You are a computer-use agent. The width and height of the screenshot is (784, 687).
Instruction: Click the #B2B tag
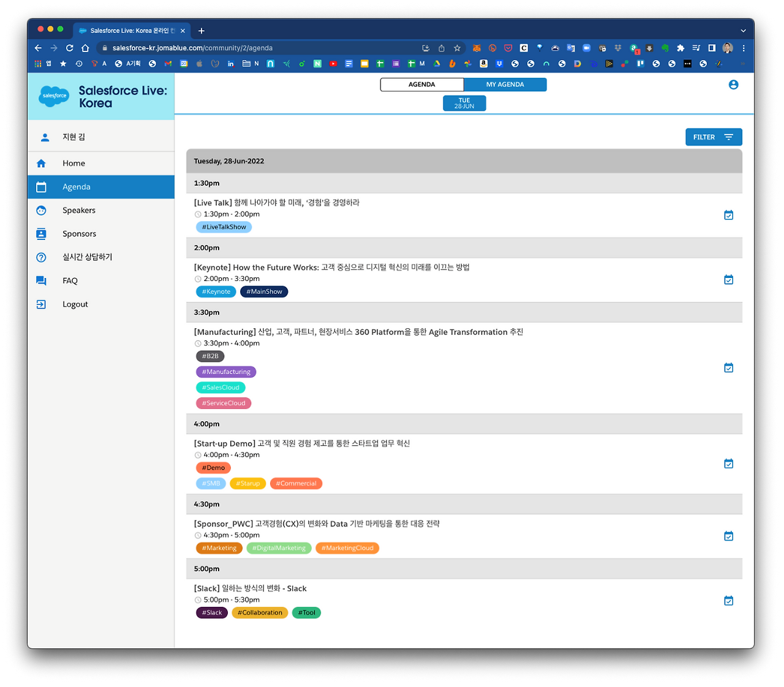[210, 356]
